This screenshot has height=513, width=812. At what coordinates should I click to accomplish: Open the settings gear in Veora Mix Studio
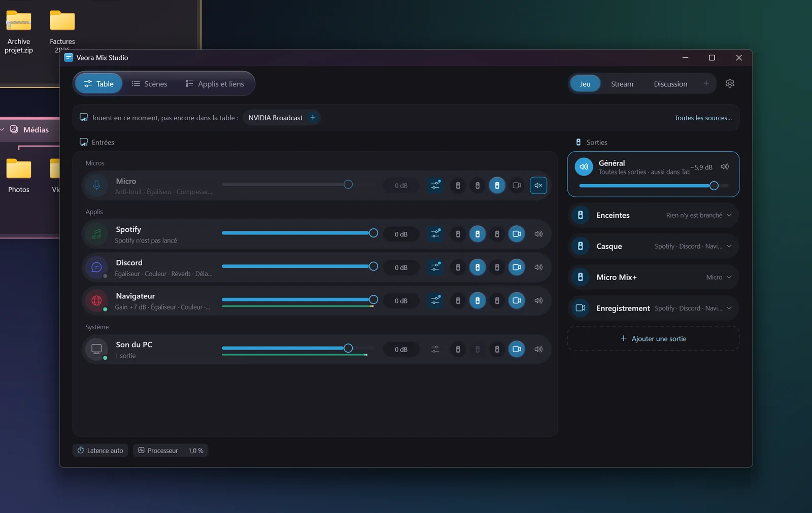[x=730, y=83]
